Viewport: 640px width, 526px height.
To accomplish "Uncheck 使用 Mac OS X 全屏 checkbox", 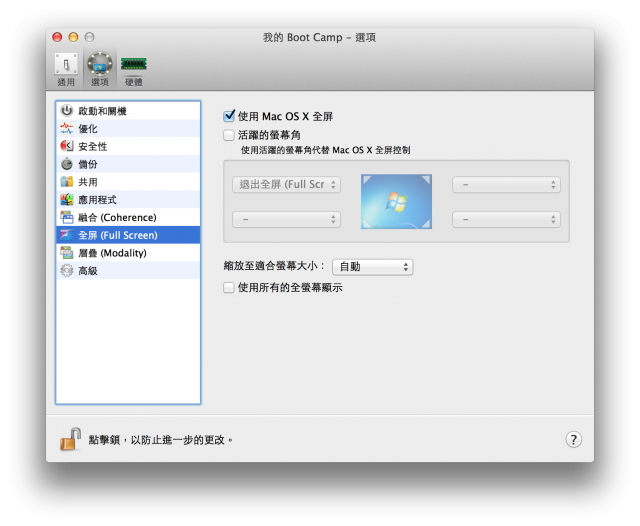I will click(x=229, y=116).
